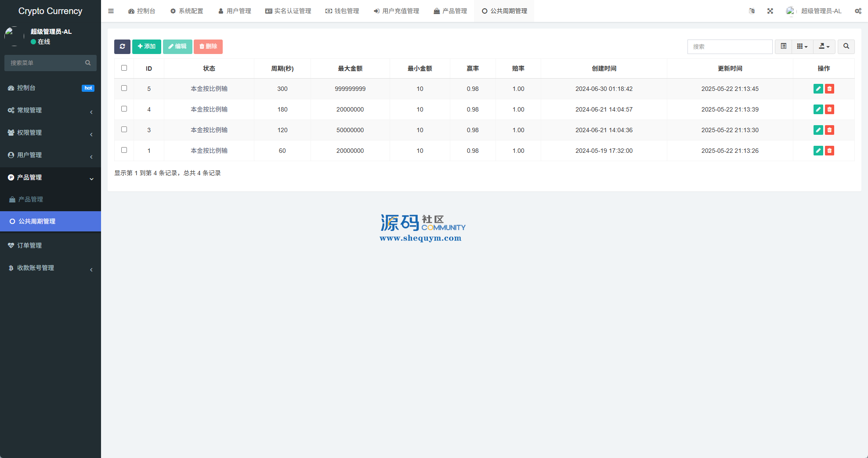Click the green 添加 button
868x458 pixels.
tap(147, 47)
